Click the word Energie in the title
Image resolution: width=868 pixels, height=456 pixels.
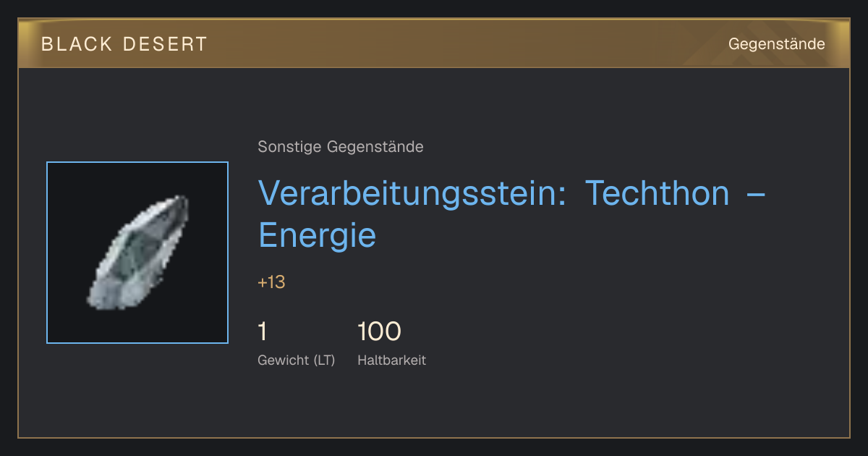pyautogui.click(x=318, y=235)
